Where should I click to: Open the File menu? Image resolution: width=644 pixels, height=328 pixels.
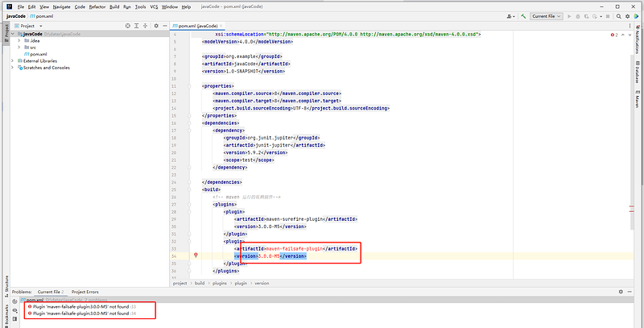point(21,7)
